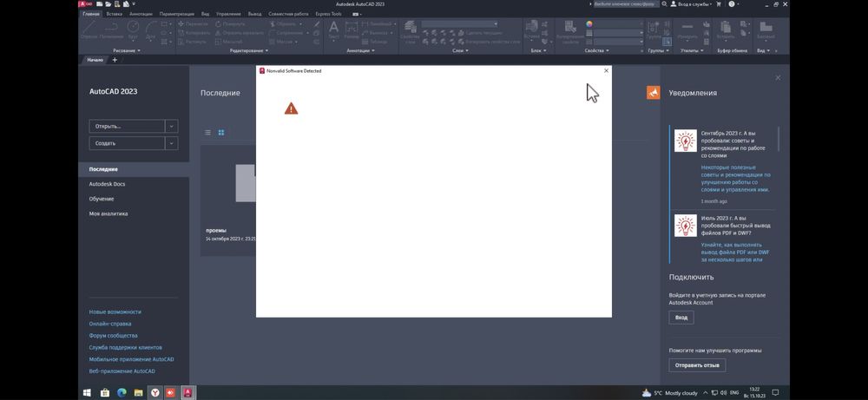Open the Вставка ribbon tab
This screenshot has height=400, width=868.
(x=114, y=13)
